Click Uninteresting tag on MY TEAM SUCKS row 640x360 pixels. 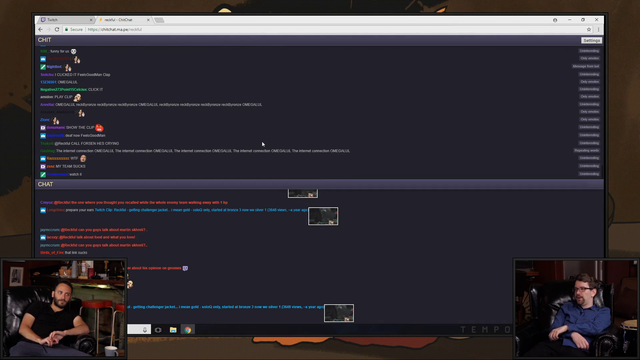pyautogui.click(x=589, y=166)
